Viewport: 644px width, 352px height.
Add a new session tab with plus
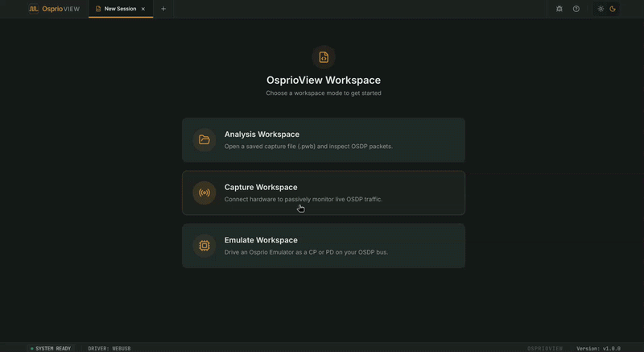pyautogui.click(x=163, y=9)
